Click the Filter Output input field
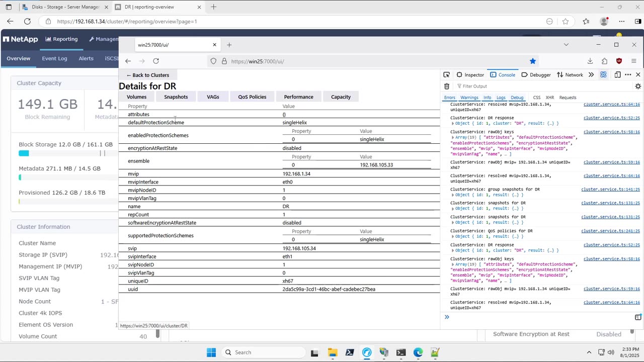Screen dimensions: 644x362 (542, 86)
